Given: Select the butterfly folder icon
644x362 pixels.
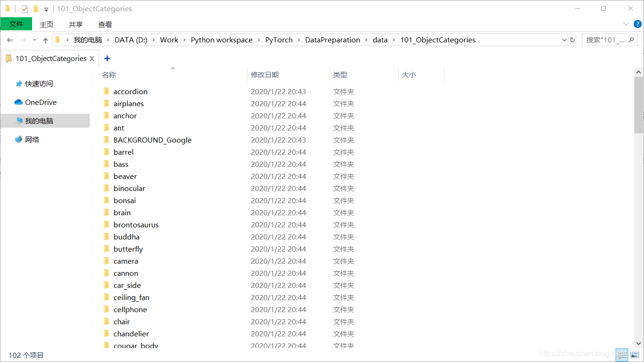Looking at the screenshot, I should (x=107, y=249).
